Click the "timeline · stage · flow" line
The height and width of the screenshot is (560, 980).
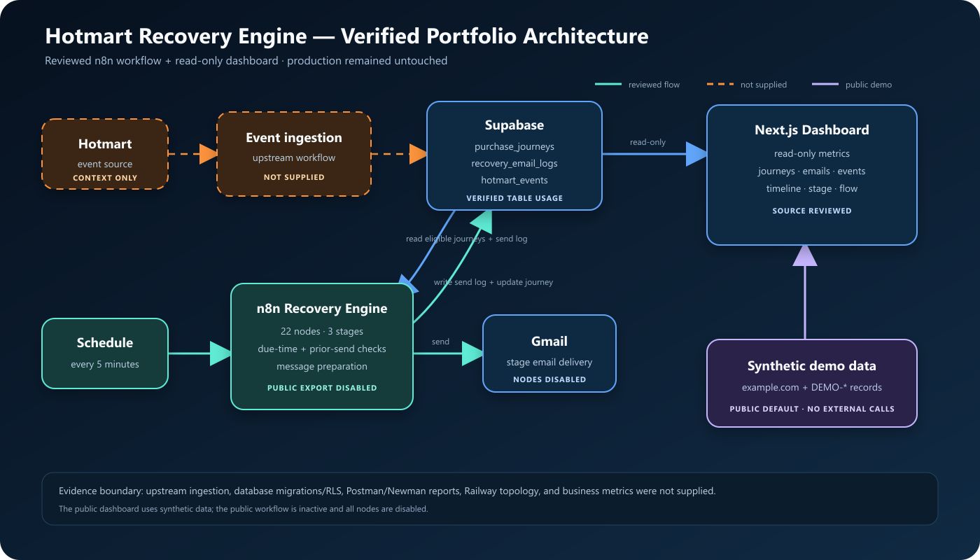[812, 189]
